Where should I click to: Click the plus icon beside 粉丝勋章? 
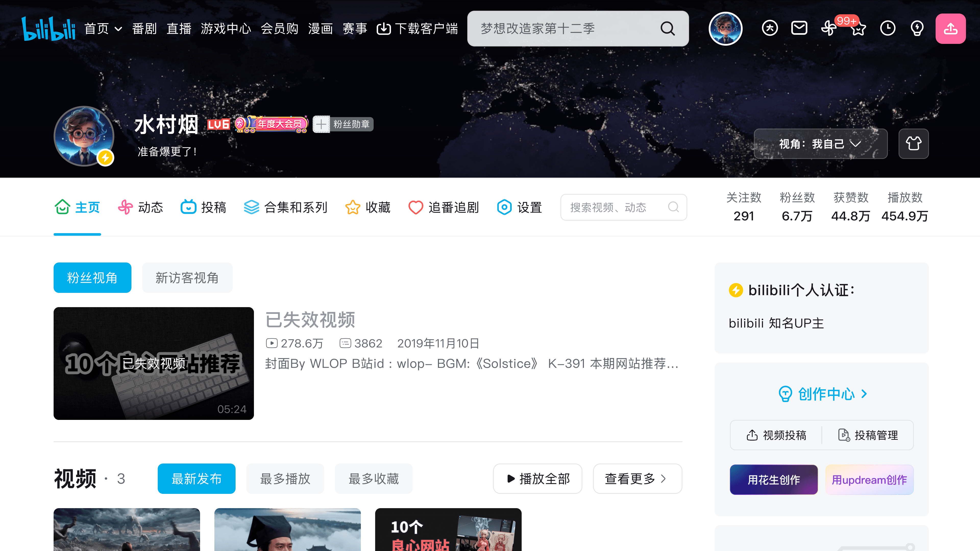(321, 124)
